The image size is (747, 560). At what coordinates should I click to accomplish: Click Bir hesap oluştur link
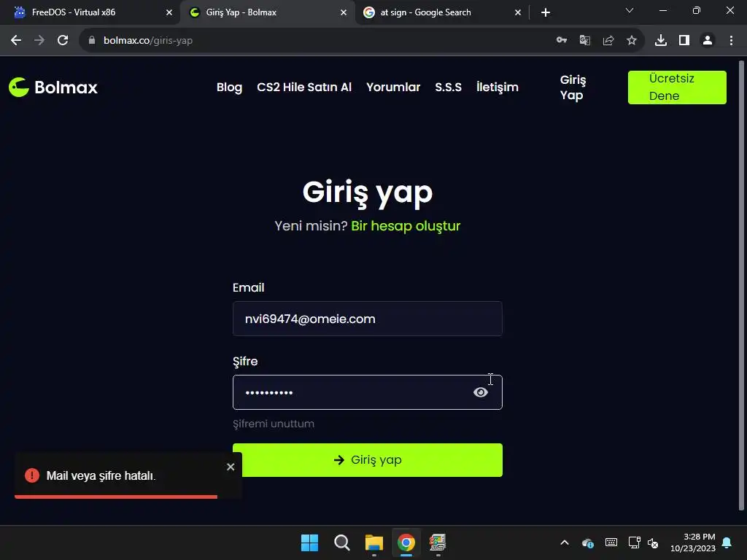pos(406,226)
